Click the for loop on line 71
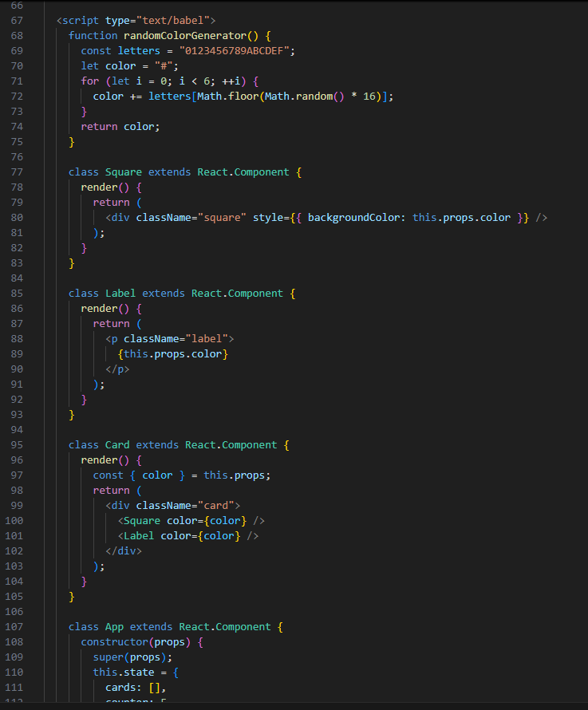This screenshot has width=588, height=710. coord(170,81)
